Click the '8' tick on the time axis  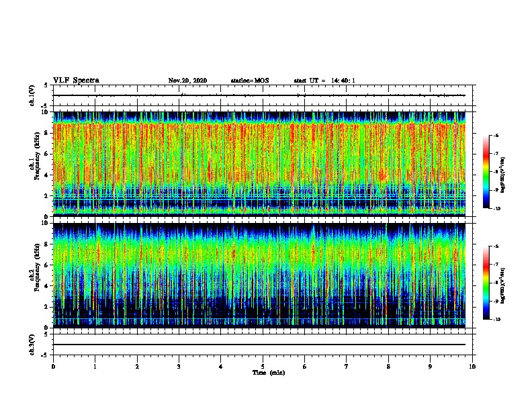pyautogui.click(x=388, y=367)
